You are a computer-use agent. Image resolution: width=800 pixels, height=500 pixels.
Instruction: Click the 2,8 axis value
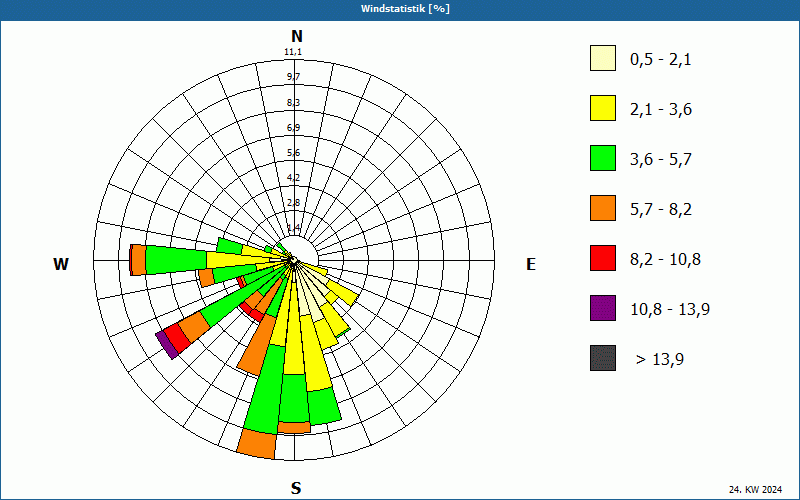pyautogui.click(x=293, y=203)
